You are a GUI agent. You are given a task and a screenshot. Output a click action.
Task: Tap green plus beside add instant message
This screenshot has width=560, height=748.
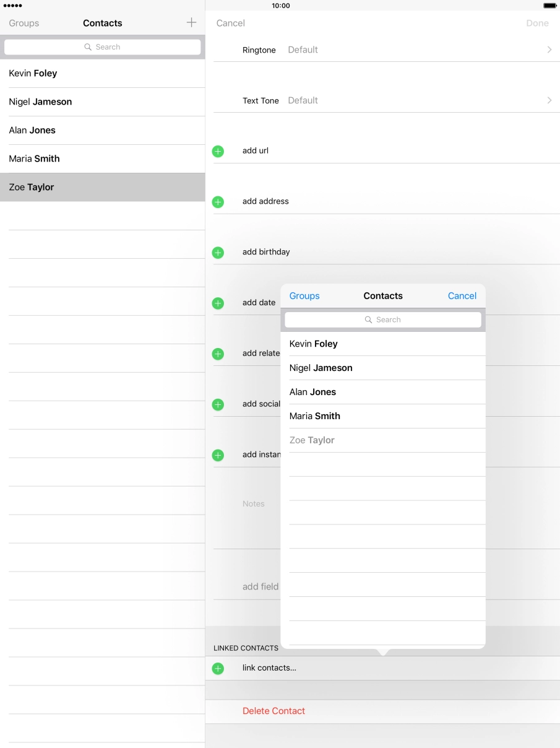coord(218,456)
